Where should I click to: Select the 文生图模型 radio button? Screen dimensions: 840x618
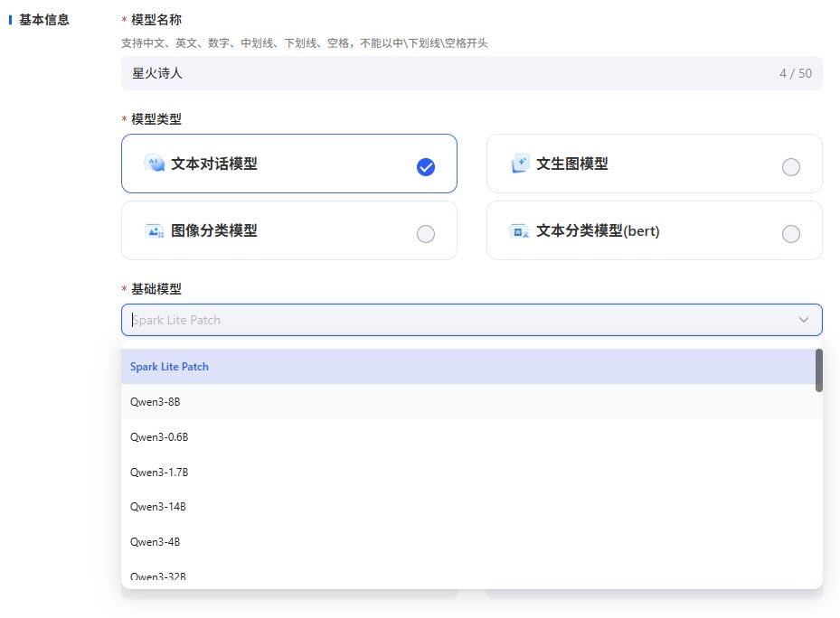click(x=791, y=166)
